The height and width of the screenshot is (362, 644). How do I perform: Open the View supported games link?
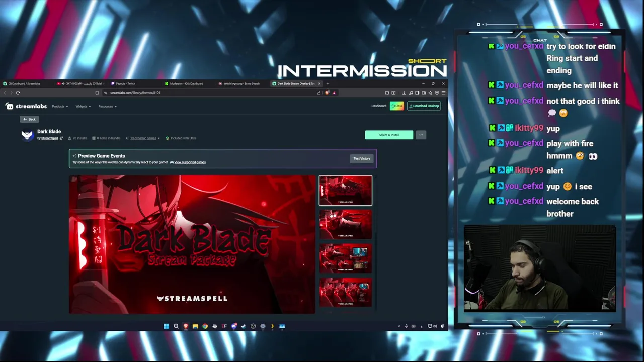point(190,162)
